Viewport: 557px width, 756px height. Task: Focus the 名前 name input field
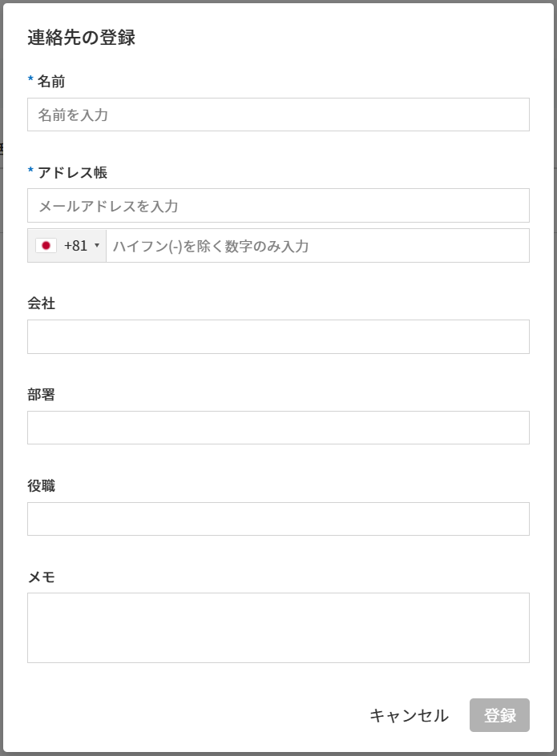click(278, 115)
